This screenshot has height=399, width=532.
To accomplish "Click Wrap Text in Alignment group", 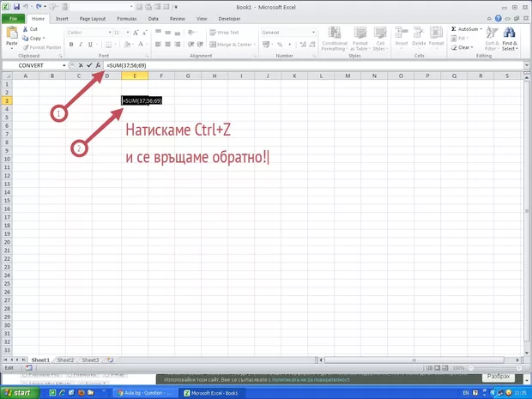I will pos(224,33).
